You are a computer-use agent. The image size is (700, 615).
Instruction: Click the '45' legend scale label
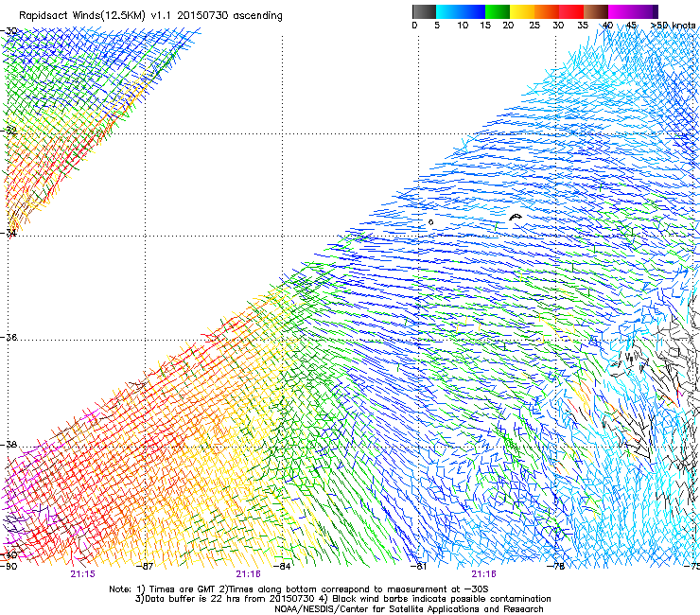click(631, 26)
